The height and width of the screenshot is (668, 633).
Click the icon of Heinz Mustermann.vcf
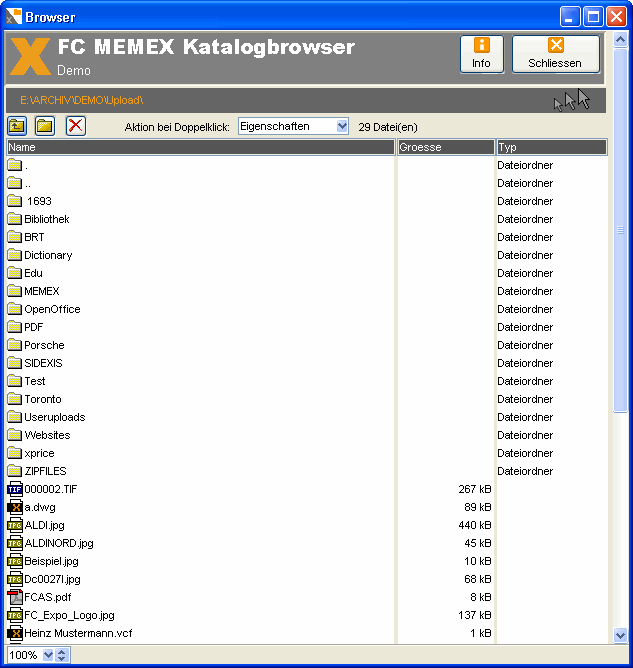point(15,633)
